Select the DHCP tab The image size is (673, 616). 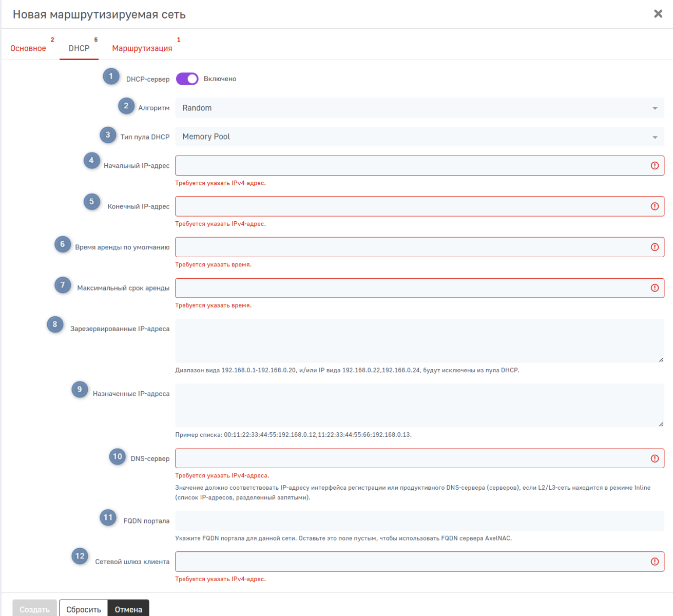[x=79, y=48]
